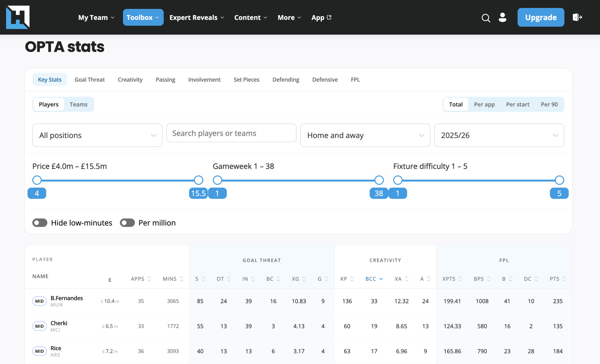
Task: Click the logout door icon
Action: coord(577,17)
